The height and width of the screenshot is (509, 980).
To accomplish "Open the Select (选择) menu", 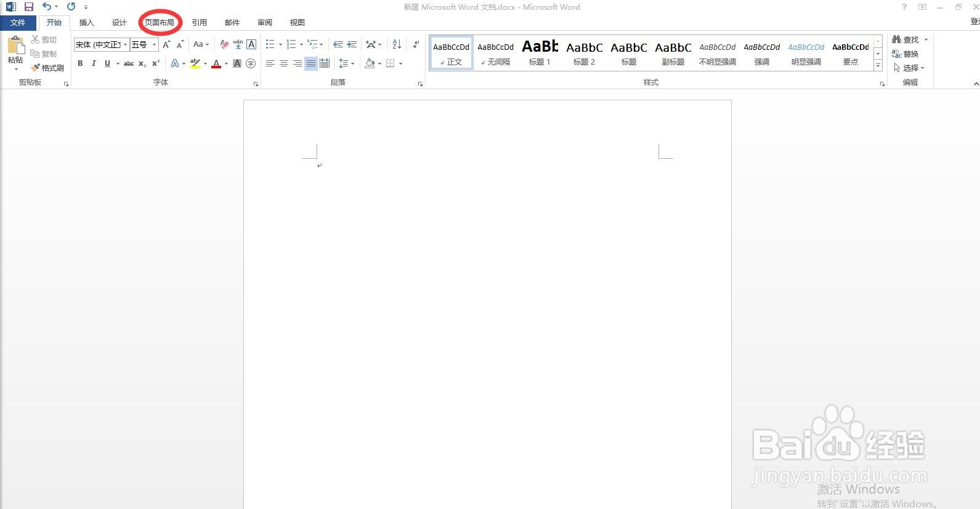I will pos(909,68).
